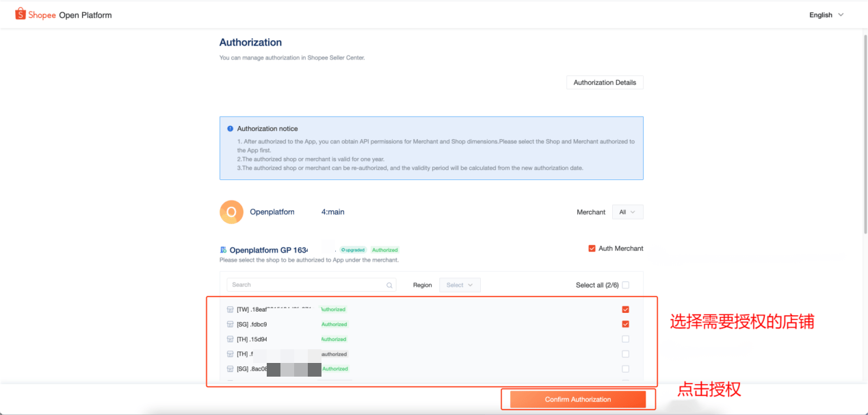Expand the Merchant 'All' dropdown
This screenshot has height=415, width=868.
point(627,212)
